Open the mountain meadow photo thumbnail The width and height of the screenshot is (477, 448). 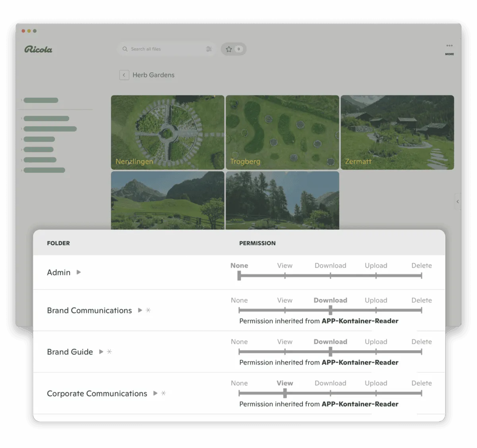pos(167,200)
